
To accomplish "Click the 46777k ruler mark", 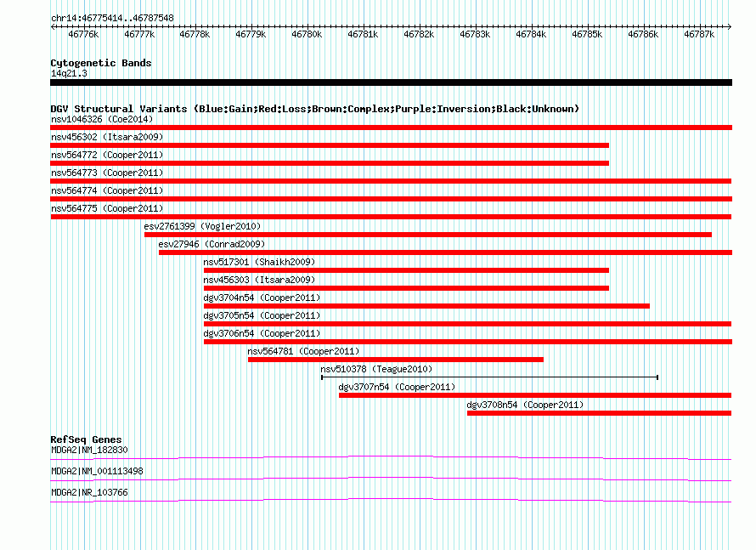I will pos(139,34).
